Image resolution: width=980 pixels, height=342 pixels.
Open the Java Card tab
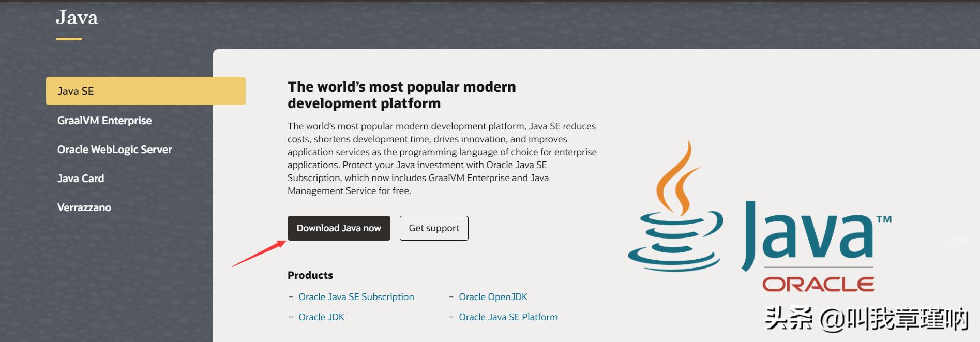(81, 179)
